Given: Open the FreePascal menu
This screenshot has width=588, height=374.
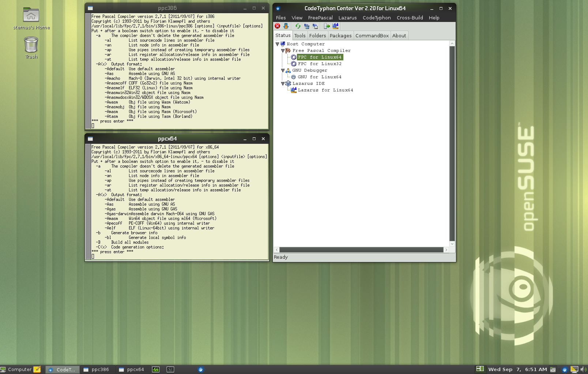Looking at the screenshot, I should pyautogui.click(x=320, y=18).
